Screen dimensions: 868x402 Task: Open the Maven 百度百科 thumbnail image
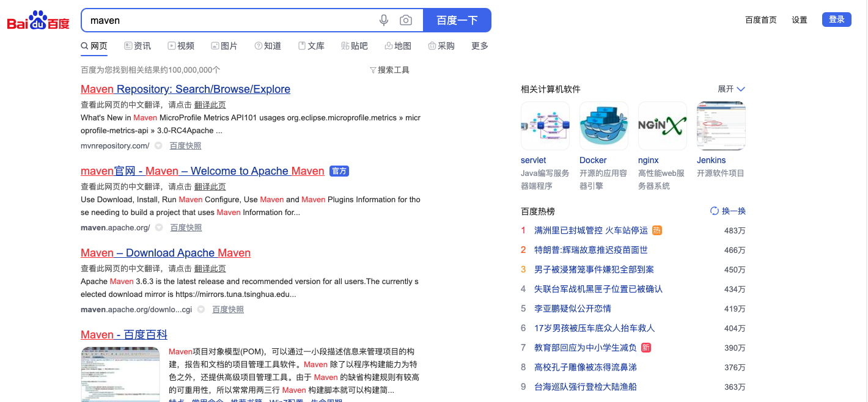click(120, 374)
